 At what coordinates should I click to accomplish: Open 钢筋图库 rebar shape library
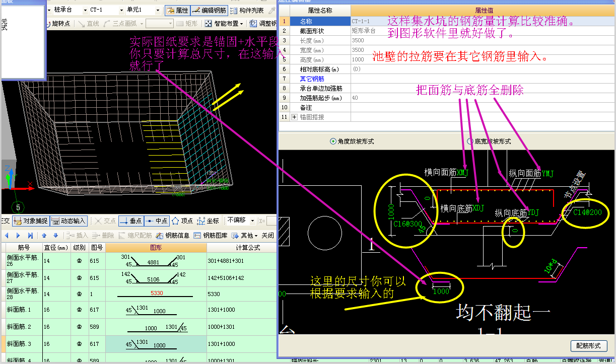pyautogui.click(x=211, y=235)
